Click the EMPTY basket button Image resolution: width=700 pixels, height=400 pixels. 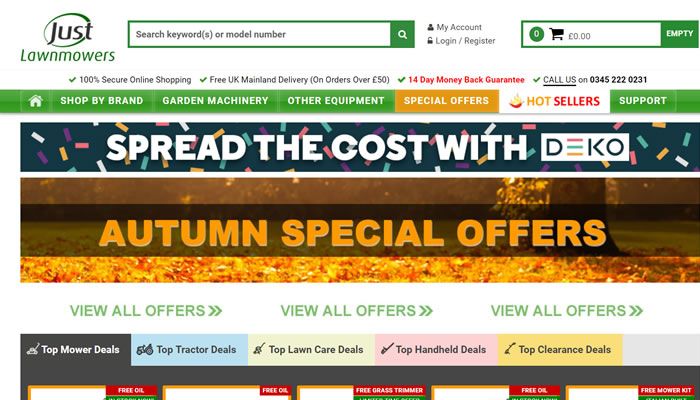coord(679,34)
